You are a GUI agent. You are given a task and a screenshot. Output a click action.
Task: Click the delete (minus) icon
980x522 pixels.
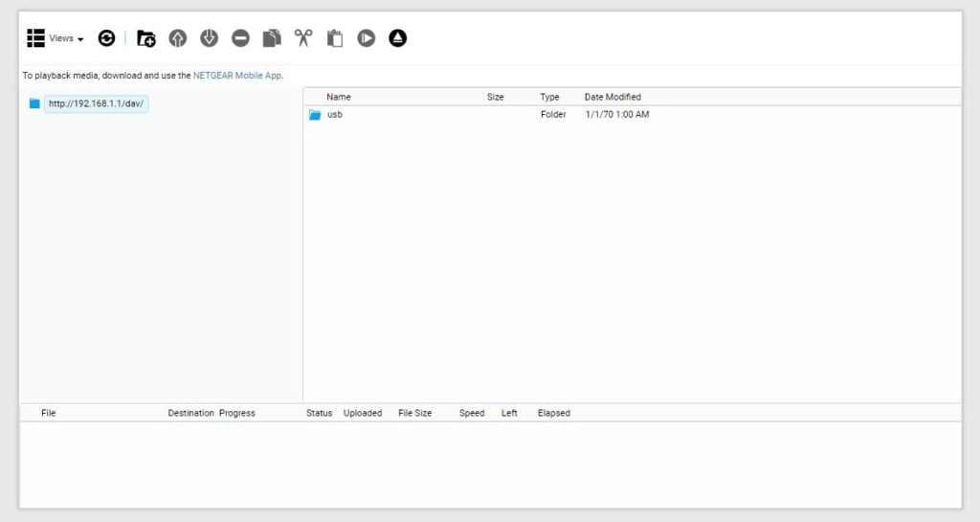[240, 38]
